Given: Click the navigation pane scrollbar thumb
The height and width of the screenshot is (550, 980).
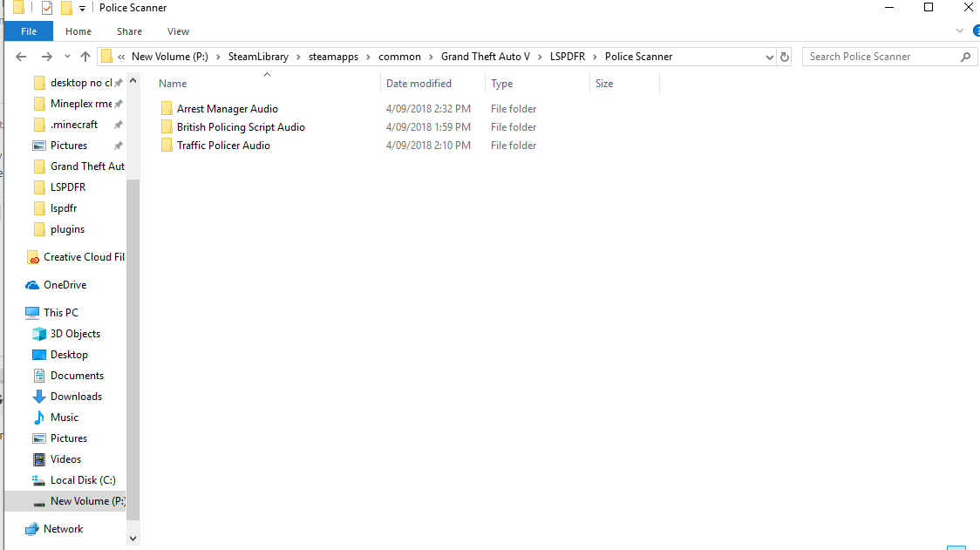Looking at the screenshot, I should pyautogui.click(x=133, y=350).
